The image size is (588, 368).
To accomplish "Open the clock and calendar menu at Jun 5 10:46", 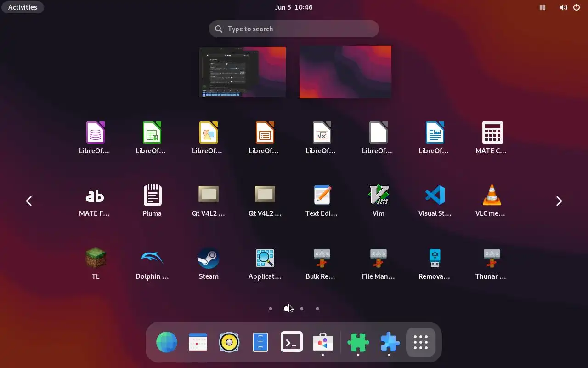I will (x=294, y=7).
